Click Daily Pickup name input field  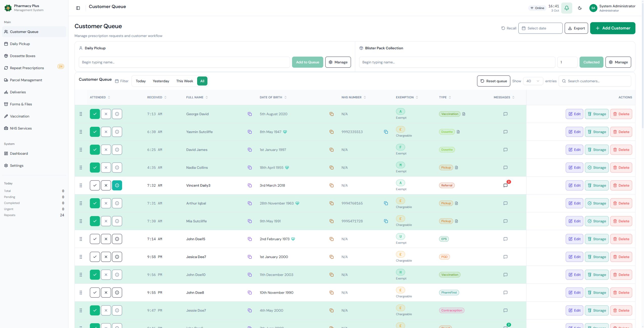point(184,62)
